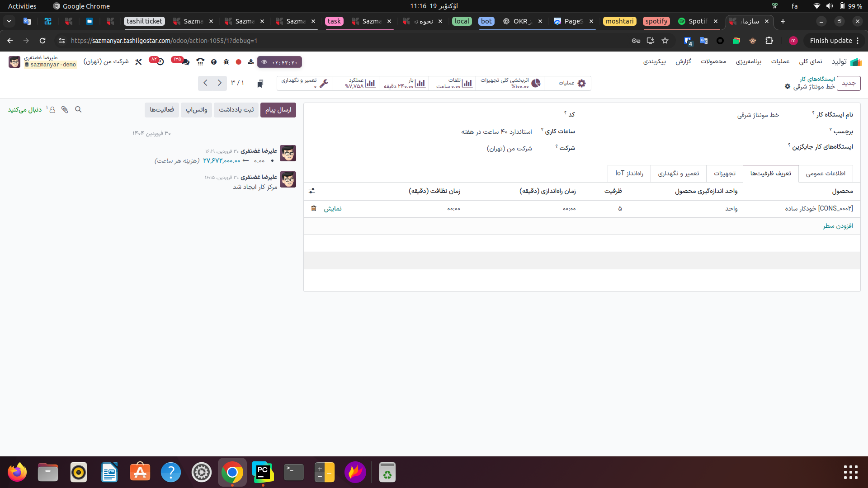Click the Send message button

(x=278, y=110)
